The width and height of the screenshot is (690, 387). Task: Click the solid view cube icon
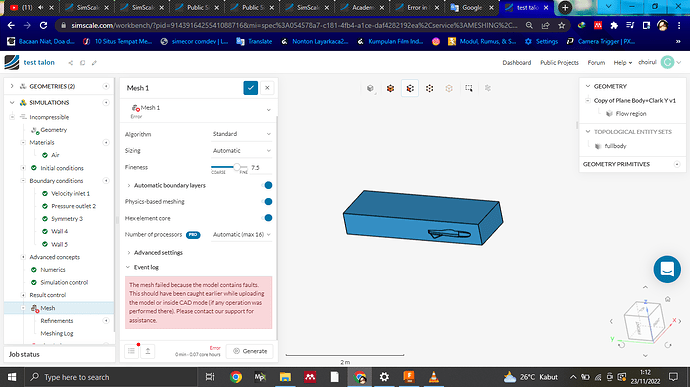370,88
